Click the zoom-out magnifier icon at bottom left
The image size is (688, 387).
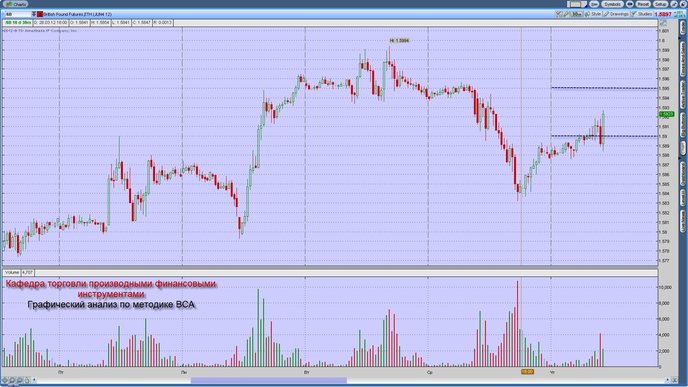point(19,380)
